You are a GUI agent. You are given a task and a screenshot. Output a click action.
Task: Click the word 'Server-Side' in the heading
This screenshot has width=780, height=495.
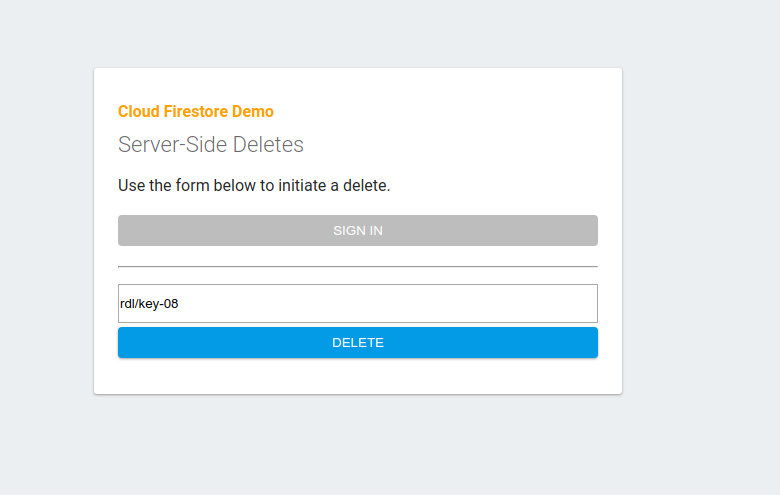pyautogui.click(x=173, y=144)
